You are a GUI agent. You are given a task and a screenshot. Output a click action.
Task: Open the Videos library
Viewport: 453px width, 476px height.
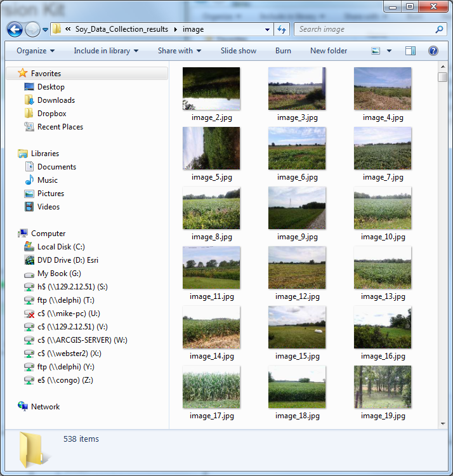tap(49, 207)
